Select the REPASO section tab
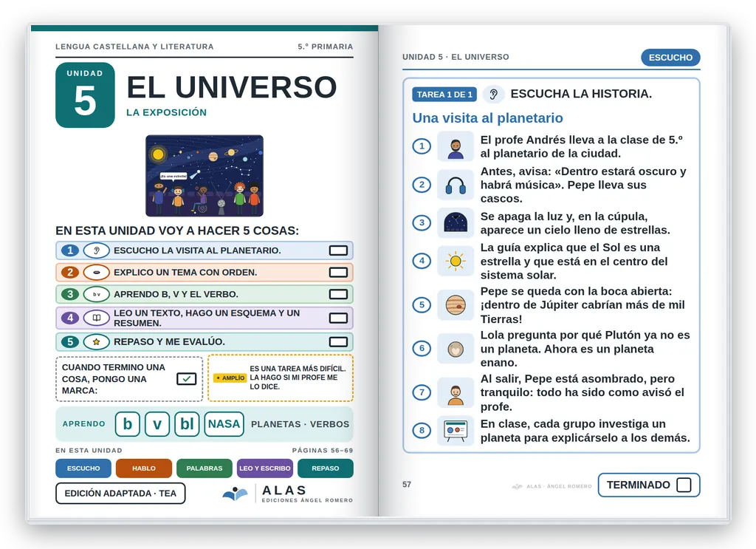 [326, 468]
